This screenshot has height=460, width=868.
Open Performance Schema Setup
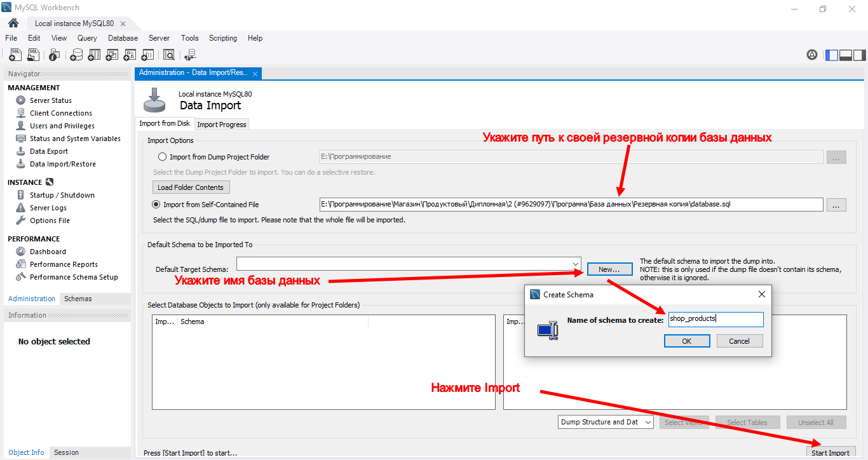tap(74, 277)
